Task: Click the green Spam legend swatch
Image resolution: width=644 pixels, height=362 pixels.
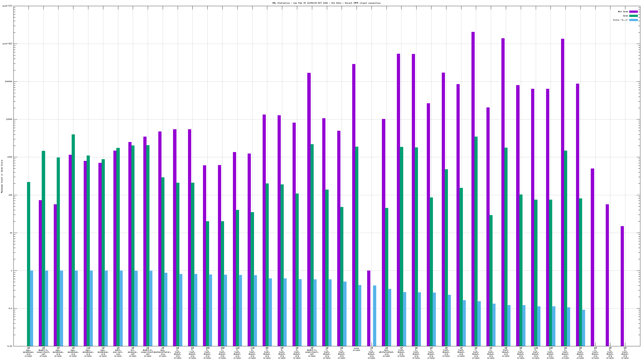Action: (x=633, y=16)
